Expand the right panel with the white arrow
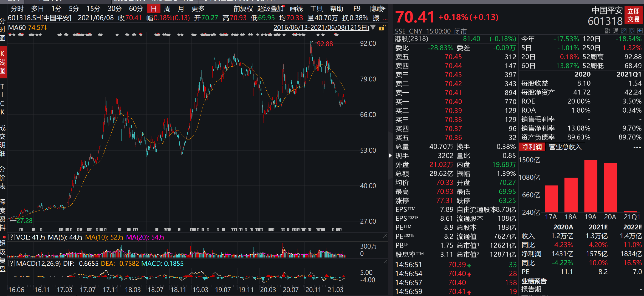This screenshot has height=296, width=644. (390, 156)
